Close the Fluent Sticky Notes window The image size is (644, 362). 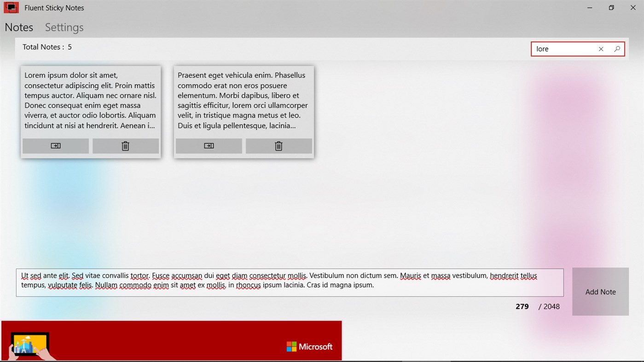click(633, 8)
